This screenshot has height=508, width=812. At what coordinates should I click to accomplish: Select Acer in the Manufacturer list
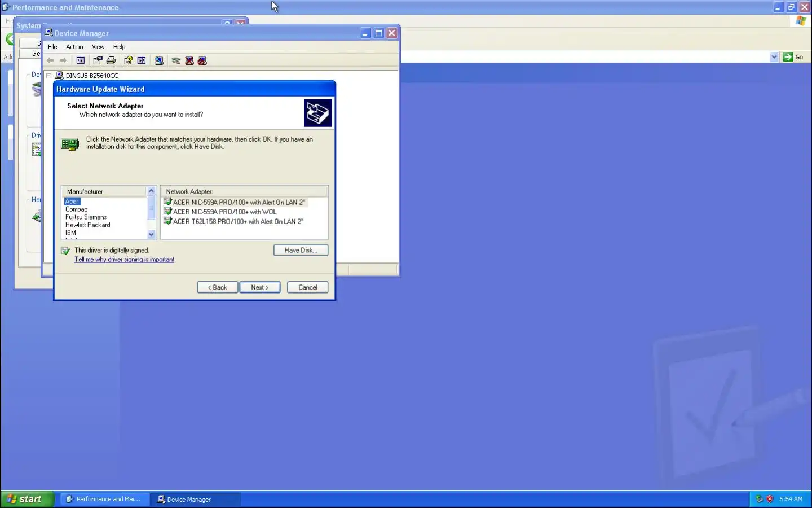pos(72,201)
